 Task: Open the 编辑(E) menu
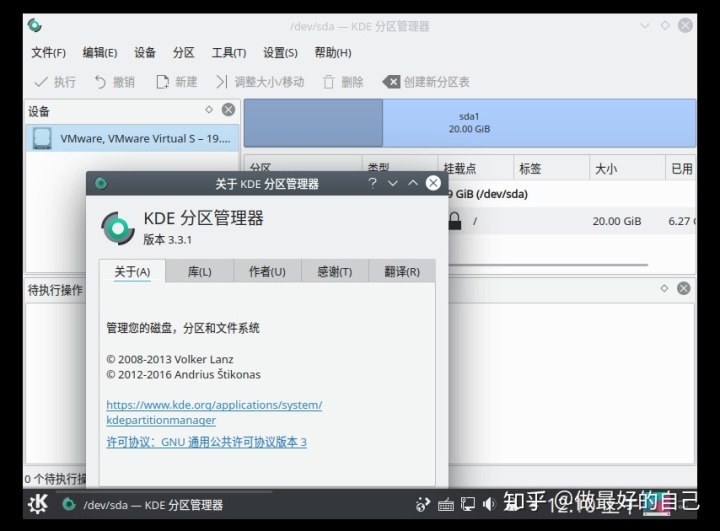click(100, 53)
